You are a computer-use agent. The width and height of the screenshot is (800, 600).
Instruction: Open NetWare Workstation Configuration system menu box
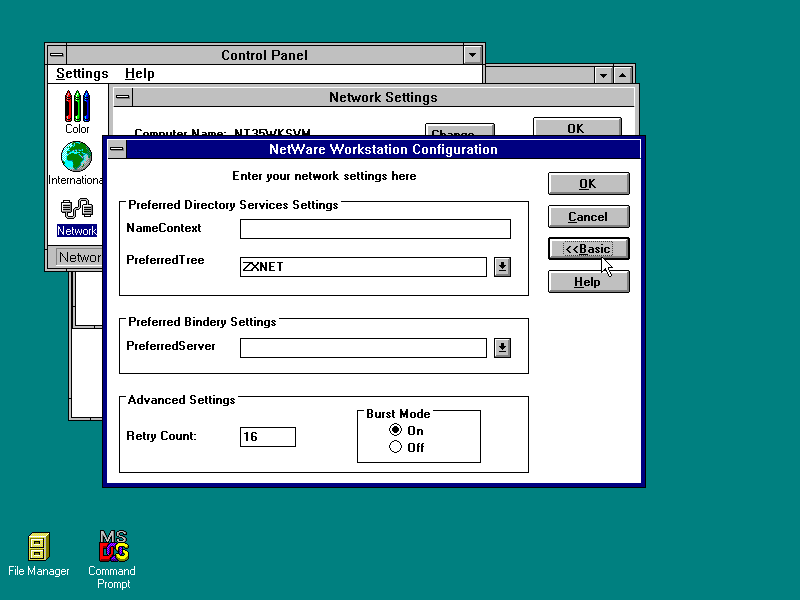click(x=117, y=149)
